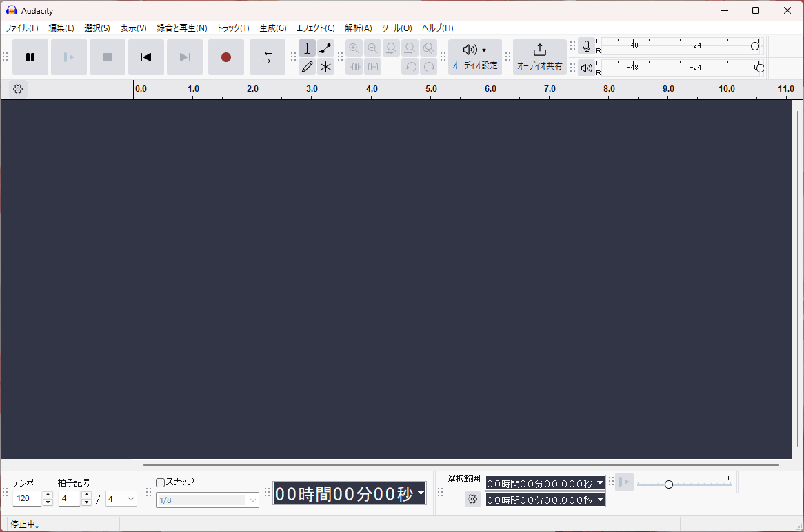
Task: Open the 拍子記号 denominator dropdown
Action: [121, 498]
